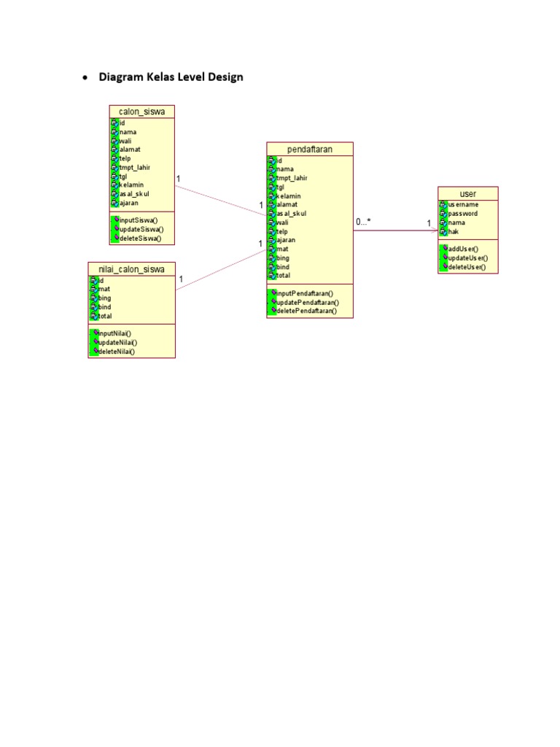Select the deletePendaftaran() operation
This screenshot has height=747, width=560.
306,311
